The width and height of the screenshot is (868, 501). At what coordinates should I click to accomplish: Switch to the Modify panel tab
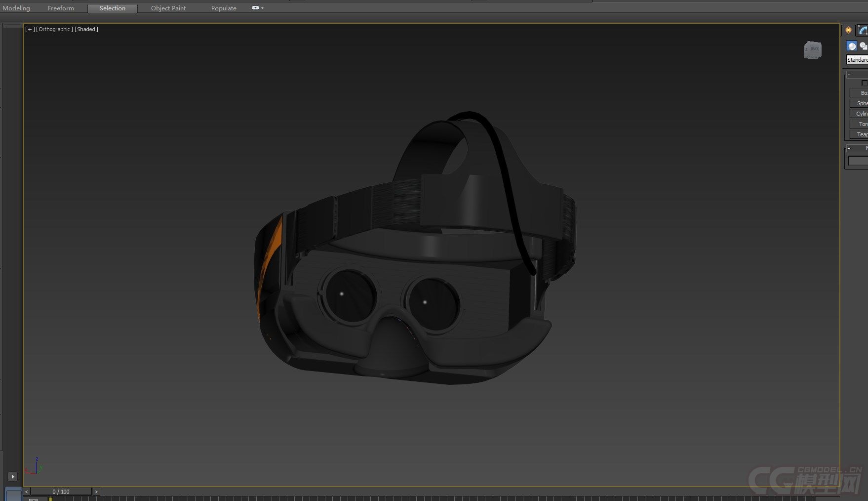click(863, 30)
